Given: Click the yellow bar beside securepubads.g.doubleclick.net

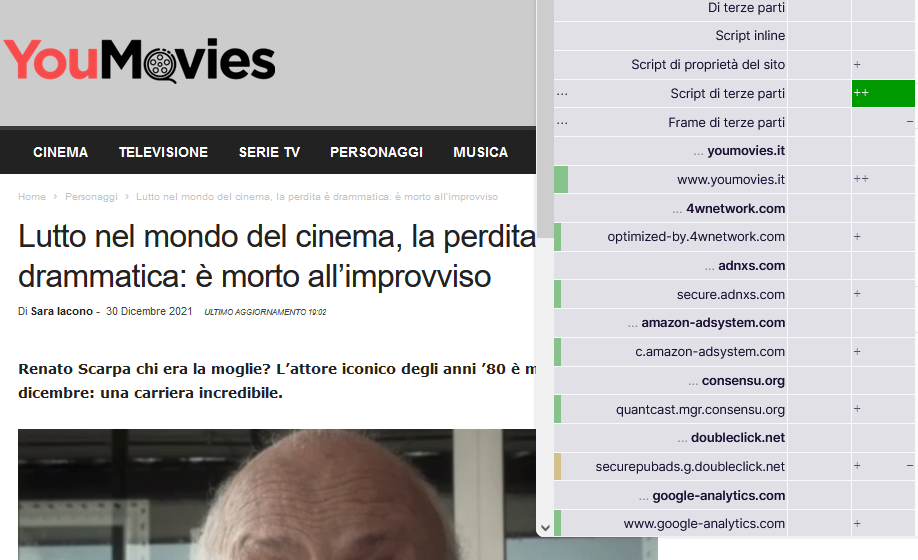Looking at the screenshot, I should coord(557,466).
